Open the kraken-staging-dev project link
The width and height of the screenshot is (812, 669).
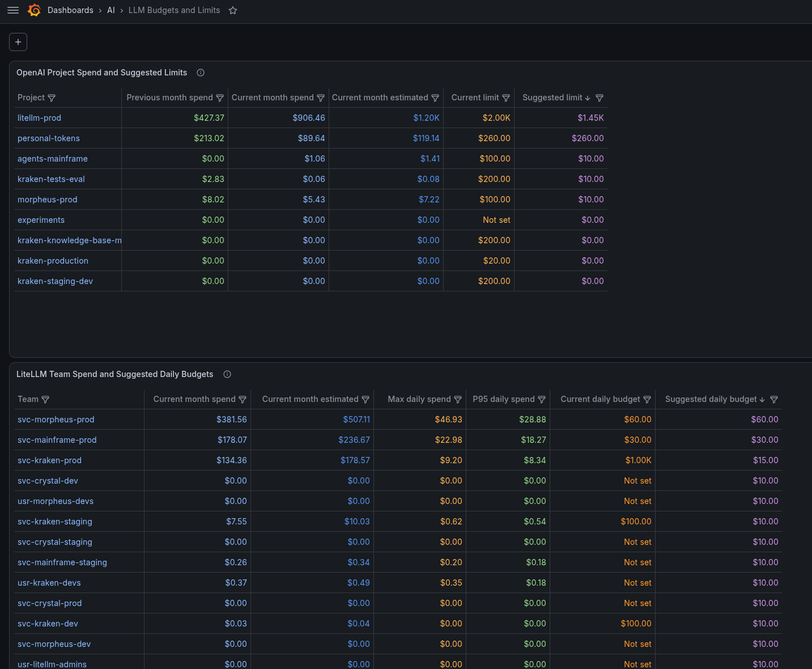55,281
